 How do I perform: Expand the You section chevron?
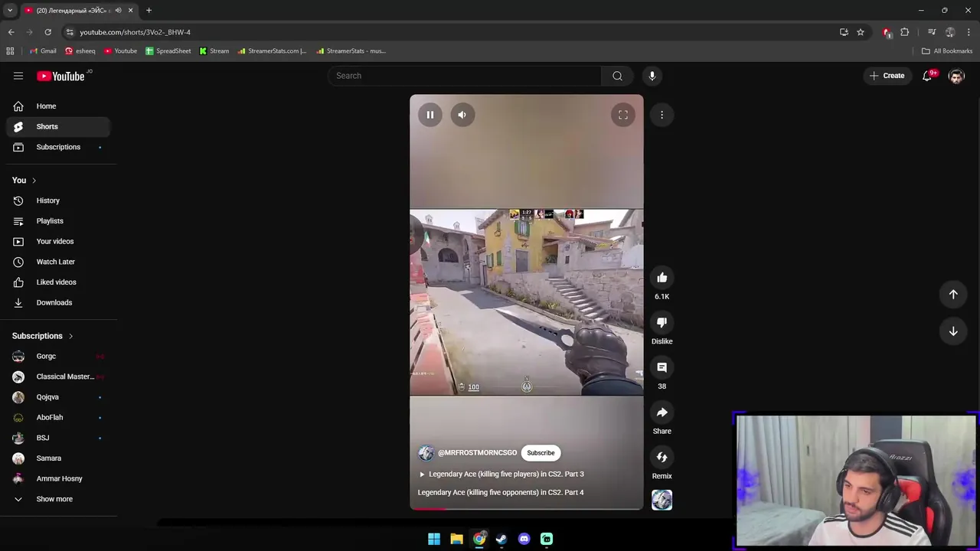click(x=34, y=181)
